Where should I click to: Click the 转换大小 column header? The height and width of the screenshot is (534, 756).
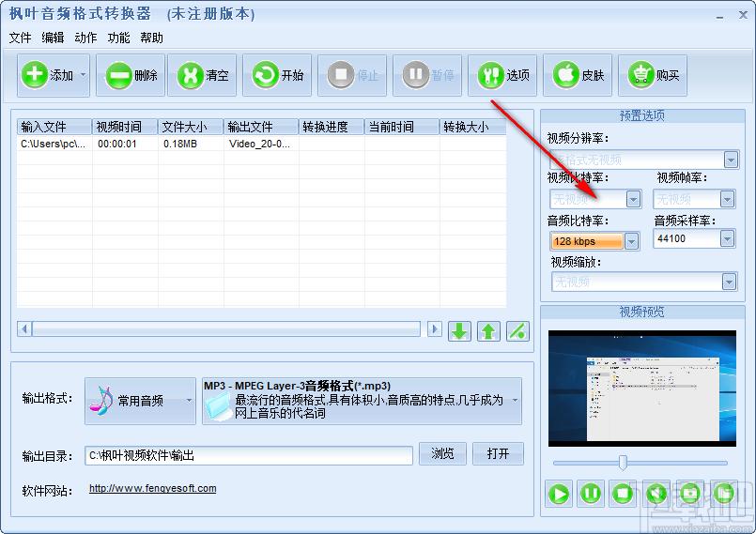tap(472, 127)
